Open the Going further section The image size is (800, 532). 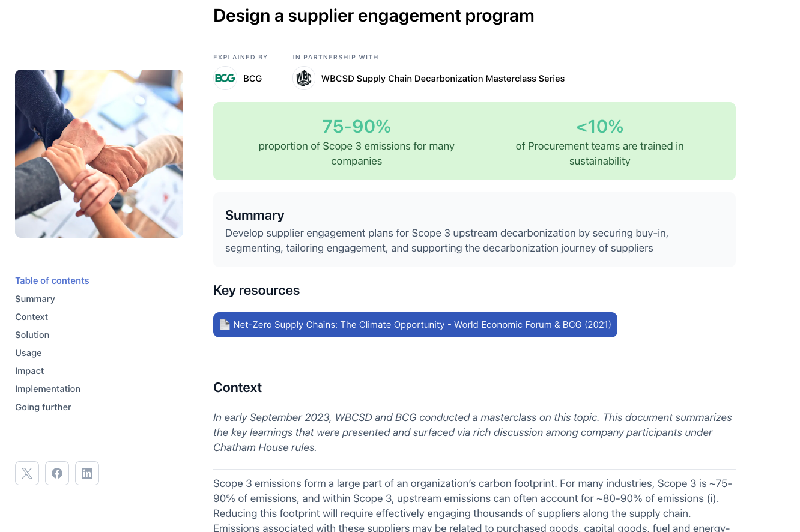coord(43,407)
